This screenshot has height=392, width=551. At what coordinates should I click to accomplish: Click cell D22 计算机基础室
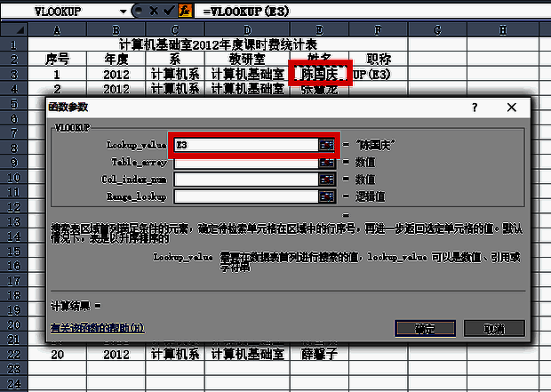coord(247,354)
